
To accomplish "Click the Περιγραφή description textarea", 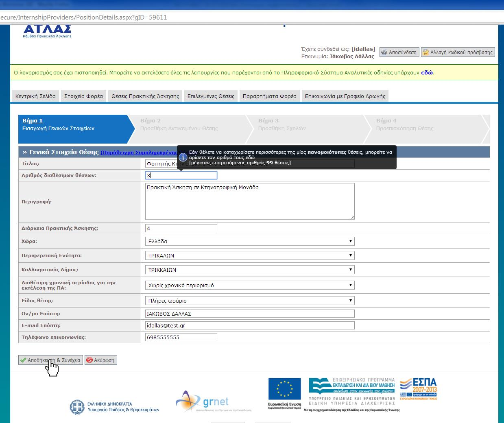I will (250, 201).
